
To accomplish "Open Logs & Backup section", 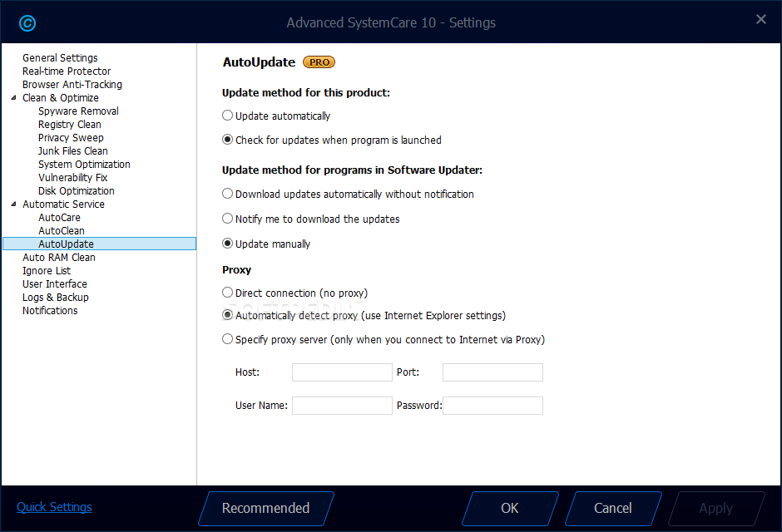I will 56,298.
